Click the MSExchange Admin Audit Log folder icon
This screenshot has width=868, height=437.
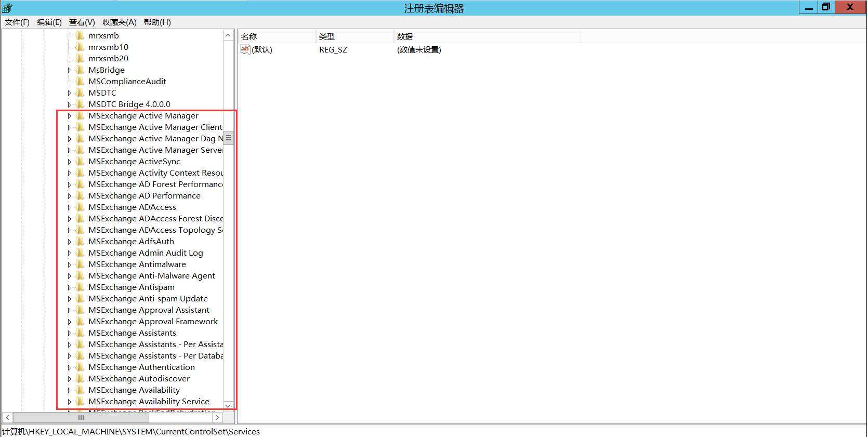coord(80,253)
